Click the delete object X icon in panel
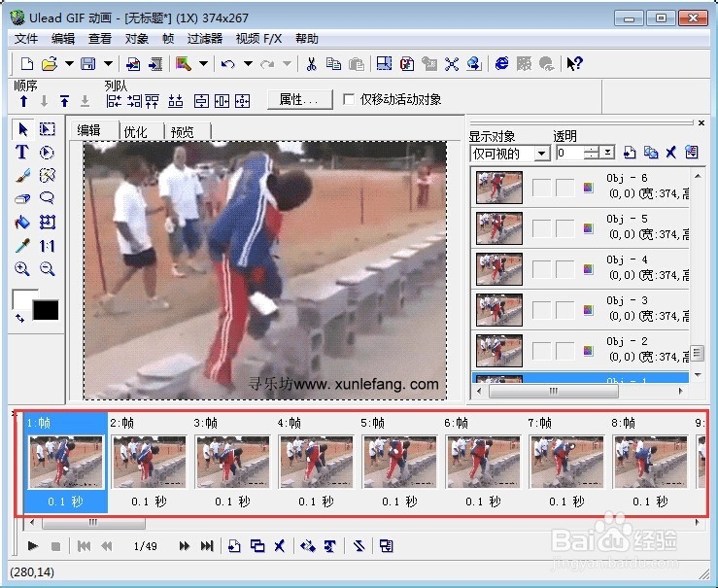Viewport: 718px width, 588px height. point(670,152)
